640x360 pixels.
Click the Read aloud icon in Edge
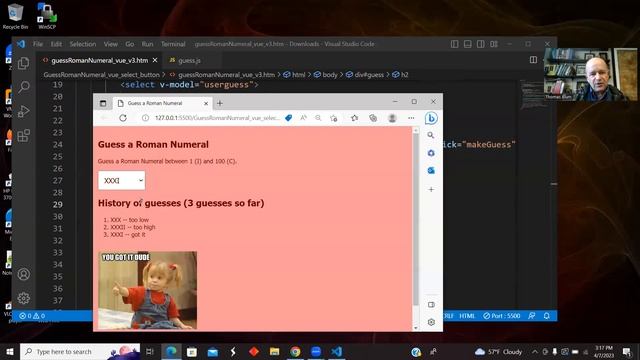pos(303,118)
